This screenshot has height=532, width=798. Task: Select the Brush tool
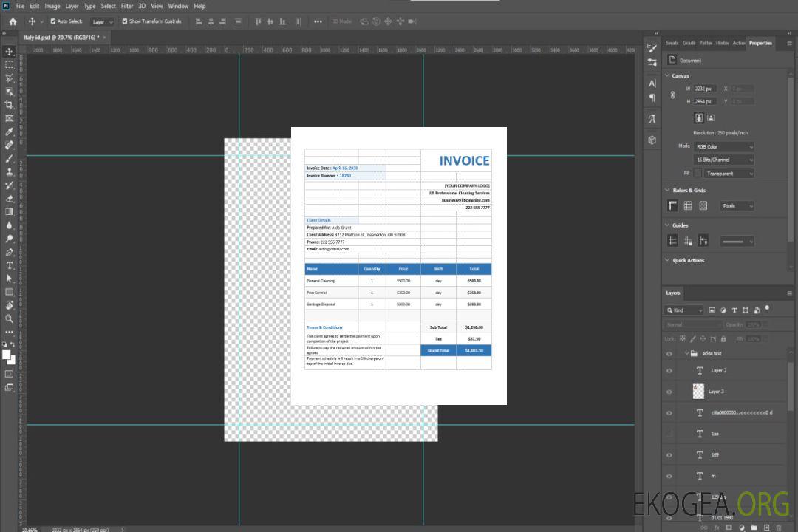tap(9, 158)
